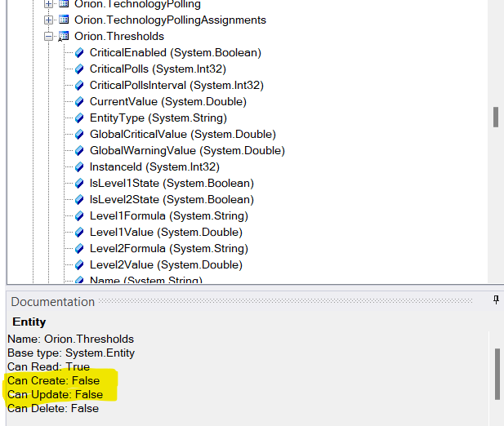Select Level2Formula (System.String) property

click(169, 248)
